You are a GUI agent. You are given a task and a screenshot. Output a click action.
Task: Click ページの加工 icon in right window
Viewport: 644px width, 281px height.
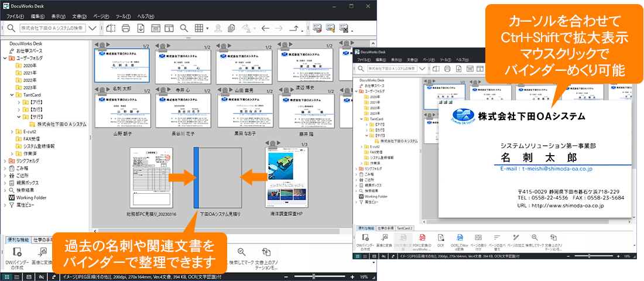[516, 237]
